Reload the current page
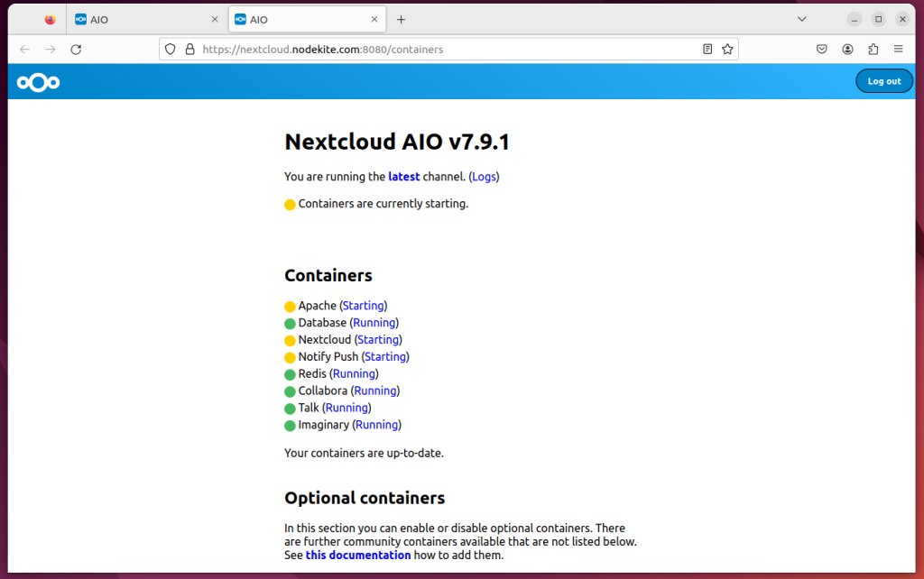This screenshot has height=579, width=924. (x=76, y=49)
